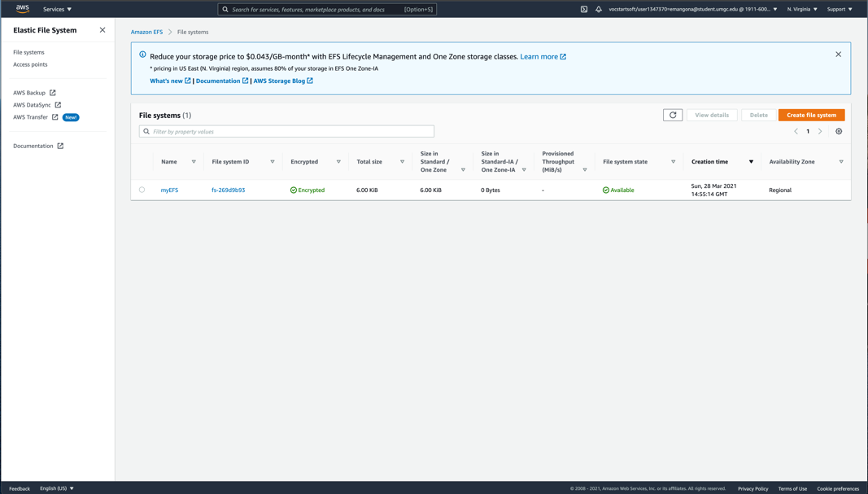Click Filter by property values field

click(x=286, y=131)
